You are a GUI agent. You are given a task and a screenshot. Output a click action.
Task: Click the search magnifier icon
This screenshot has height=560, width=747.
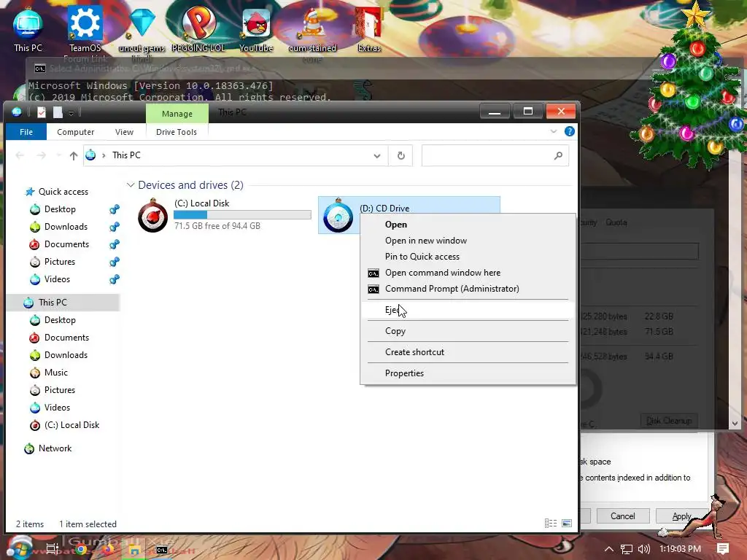click(x=558, y=156)
